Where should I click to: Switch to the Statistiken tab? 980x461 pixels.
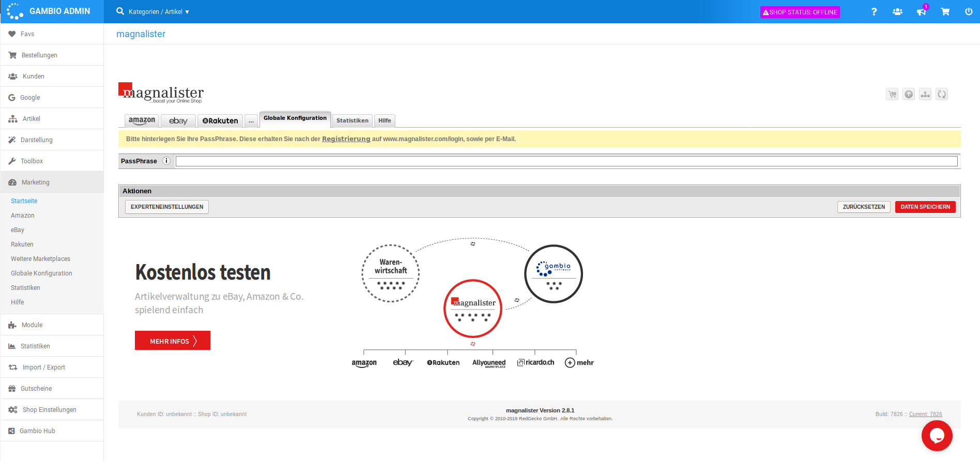352,120
